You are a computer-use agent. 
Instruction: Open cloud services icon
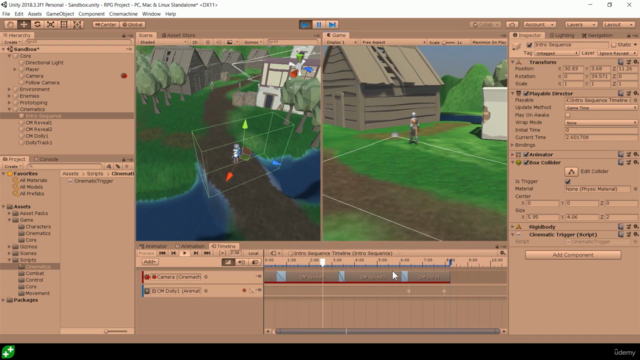tap(512, 25)
